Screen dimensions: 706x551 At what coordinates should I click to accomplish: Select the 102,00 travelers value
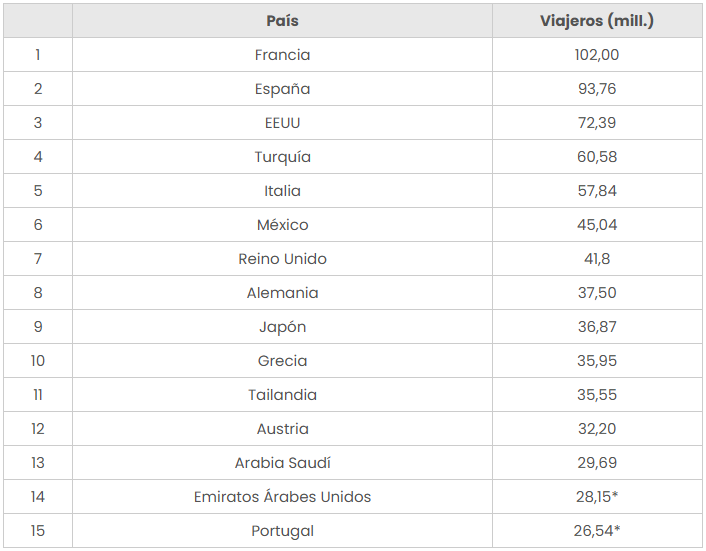(597, 55)
